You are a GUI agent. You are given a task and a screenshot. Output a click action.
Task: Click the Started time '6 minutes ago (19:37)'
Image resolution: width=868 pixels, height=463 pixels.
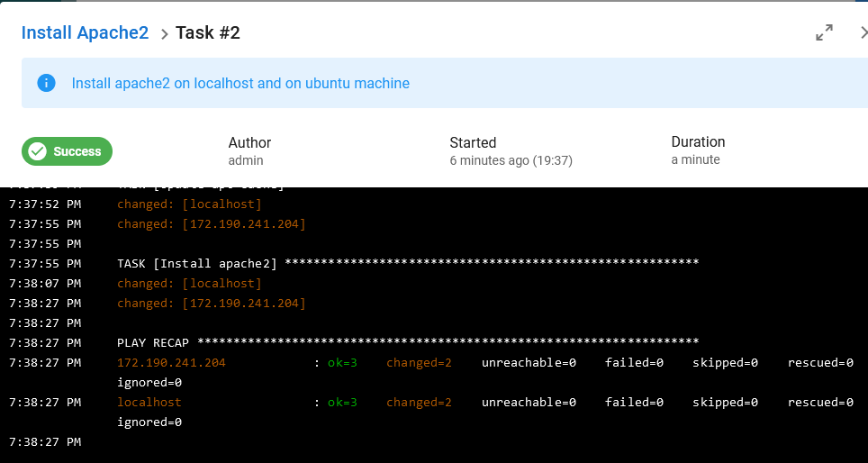pos(511,160)
